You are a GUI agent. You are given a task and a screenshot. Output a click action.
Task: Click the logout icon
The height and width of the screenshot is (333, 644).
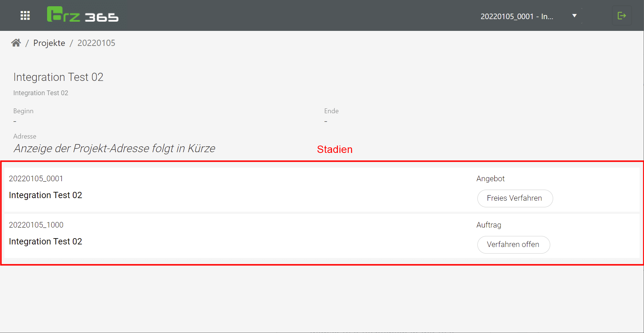(622, 15)
